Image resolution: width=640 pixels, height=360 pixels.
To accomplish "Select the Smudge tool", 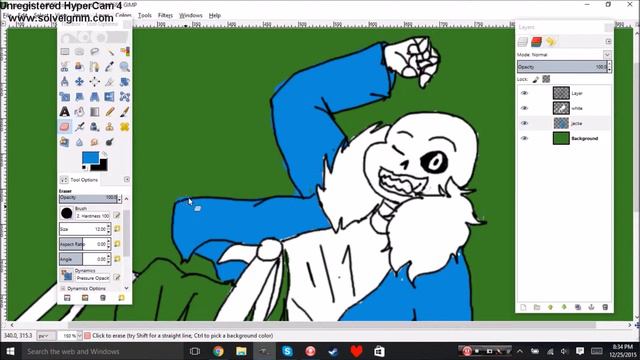I will (94, 142).
